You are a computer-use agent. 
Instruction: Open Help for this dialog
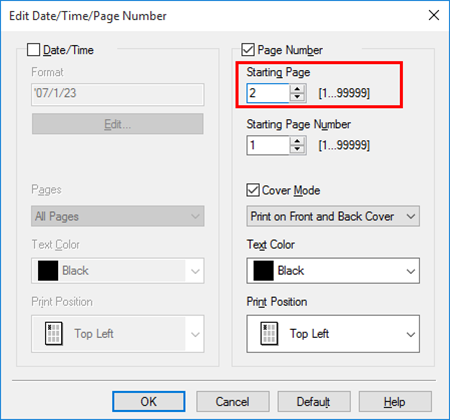(395, 402)
